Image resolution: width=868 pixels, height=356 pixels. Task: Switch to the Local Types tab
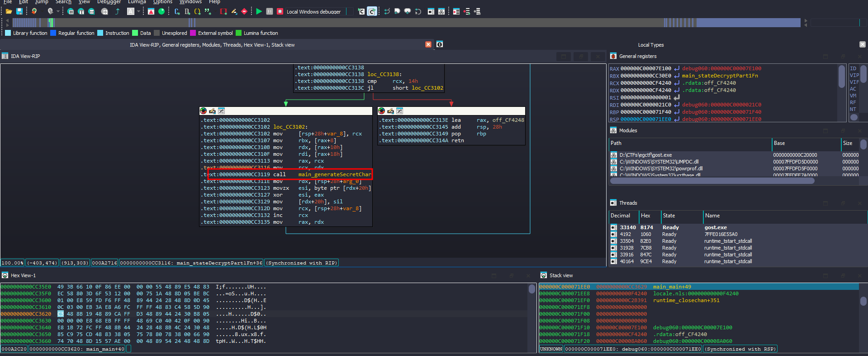coord(650,45)
